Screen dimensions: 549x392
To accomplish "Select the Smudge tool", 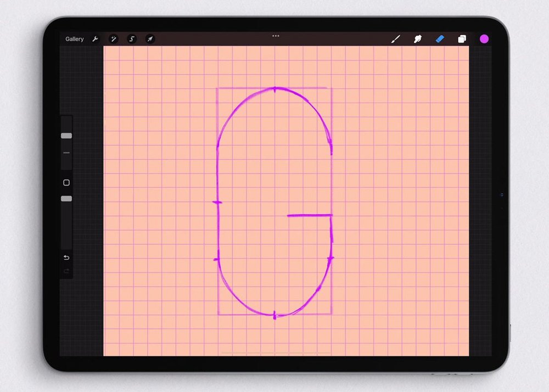I will [418, 39].
